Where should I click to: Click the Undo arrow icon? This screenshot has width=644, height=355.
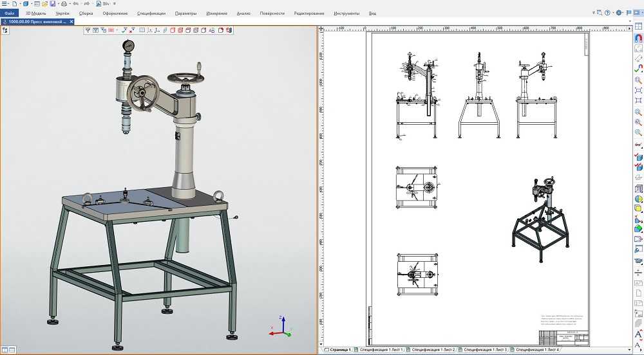click(76, 4)
